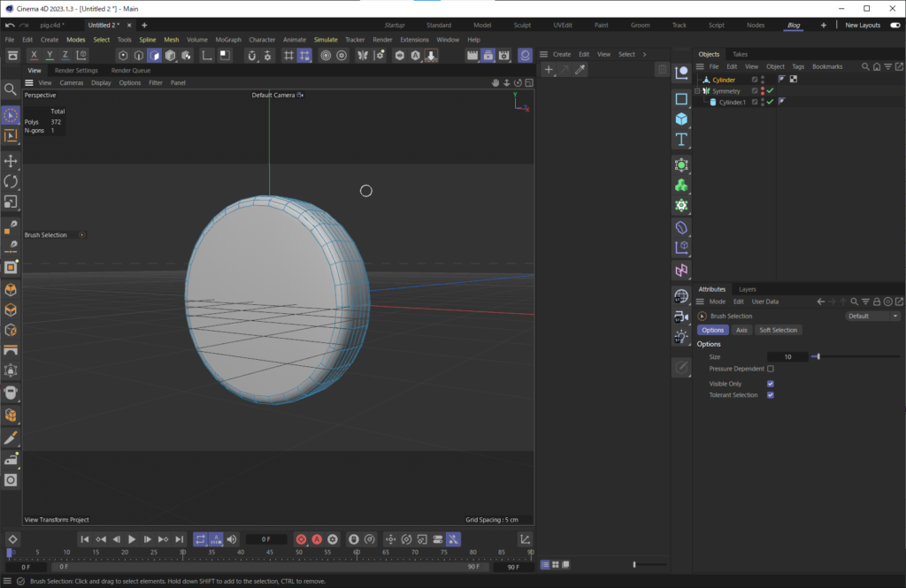Collapse the Symmetry hierarchy in the Object Manager
906x588 pixels.
click(x=696, y=91)
